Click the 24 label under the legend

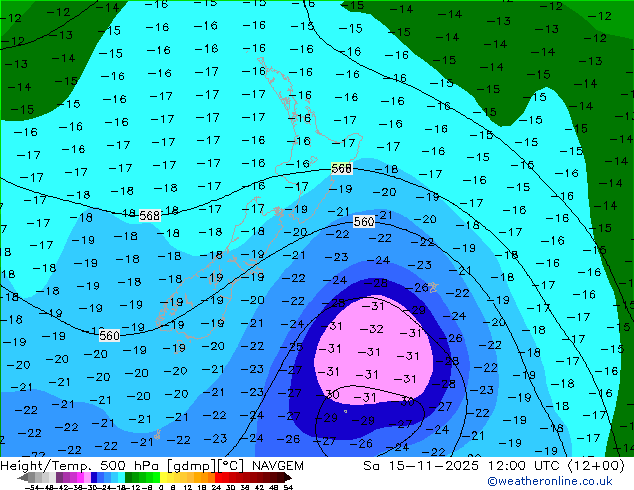[x=216, y=488]
